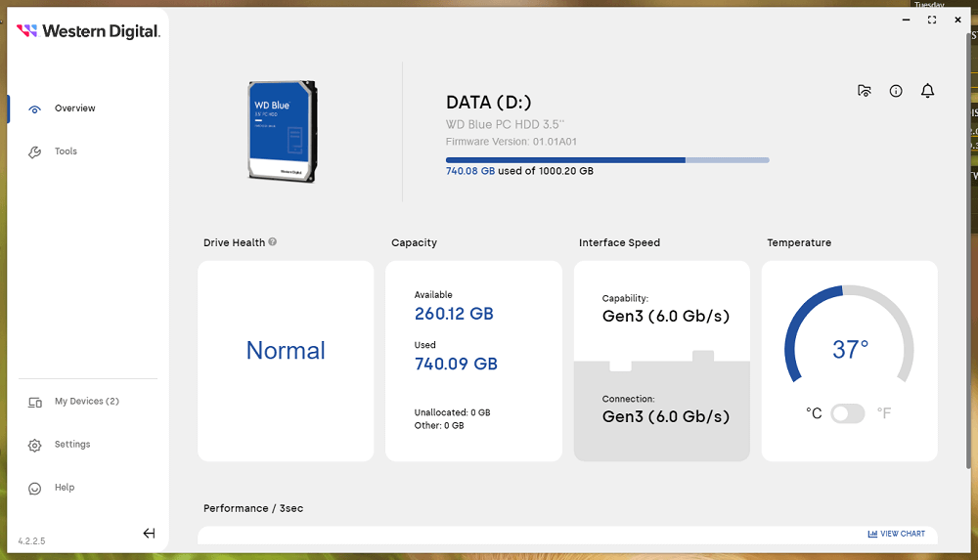978x560 pixels.
Task: Open the Help page
Action: 65,487
